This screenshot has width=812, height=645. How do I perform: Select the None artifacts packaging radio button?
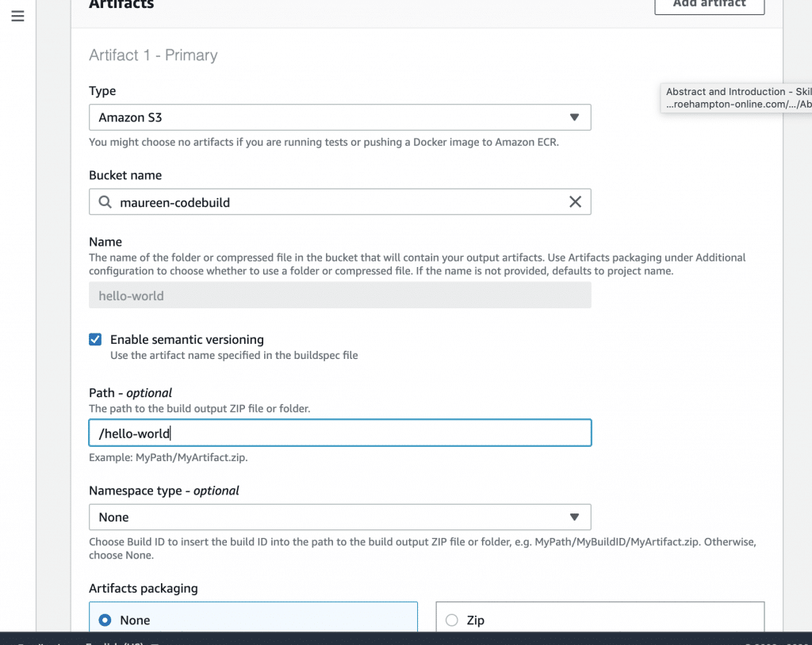point(105,620)
